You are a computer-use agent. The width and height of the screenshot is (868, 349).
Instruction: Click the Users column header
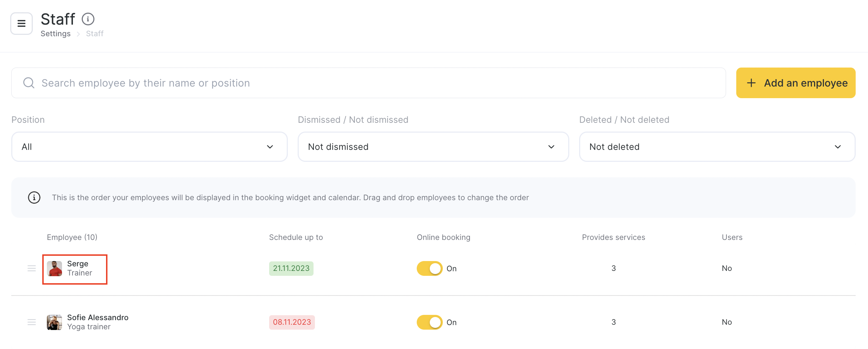[732, 237]
